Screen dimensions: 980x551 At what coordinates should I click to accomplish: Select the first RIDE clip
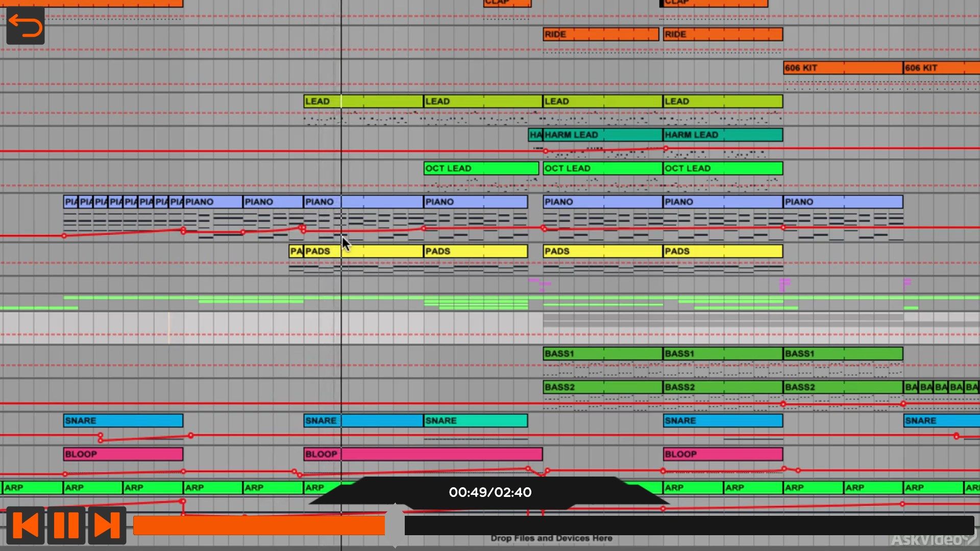pyautogui.click(x=601, y=34)
